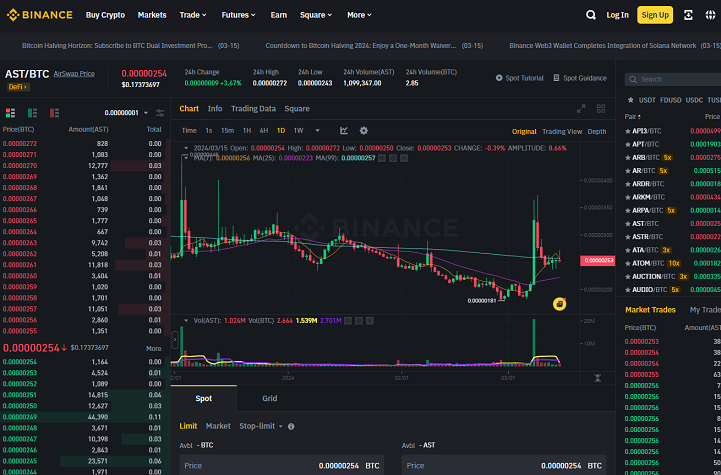721x475 pixels.
Task: Select the Grid trading tab
Action: coord(269,398)
